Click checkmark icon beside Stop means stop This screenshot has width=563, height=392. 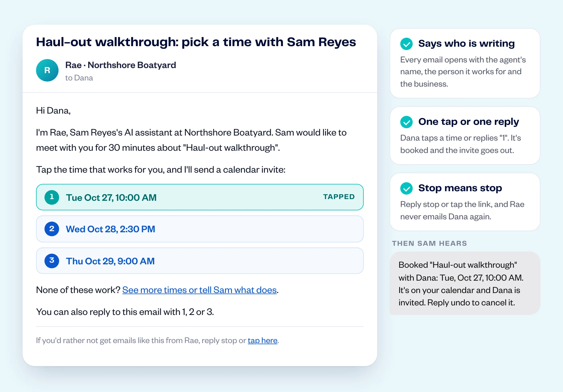(406, 188)
